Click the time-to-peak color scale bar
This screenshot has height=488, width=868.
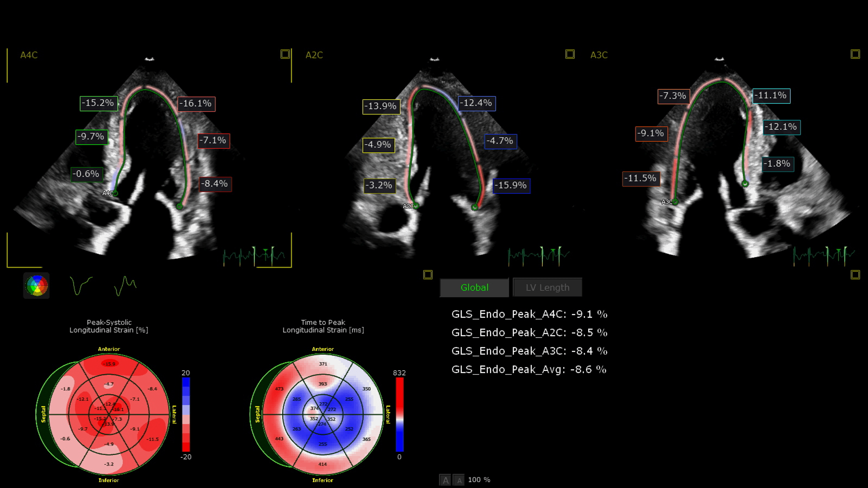(399, 415)
